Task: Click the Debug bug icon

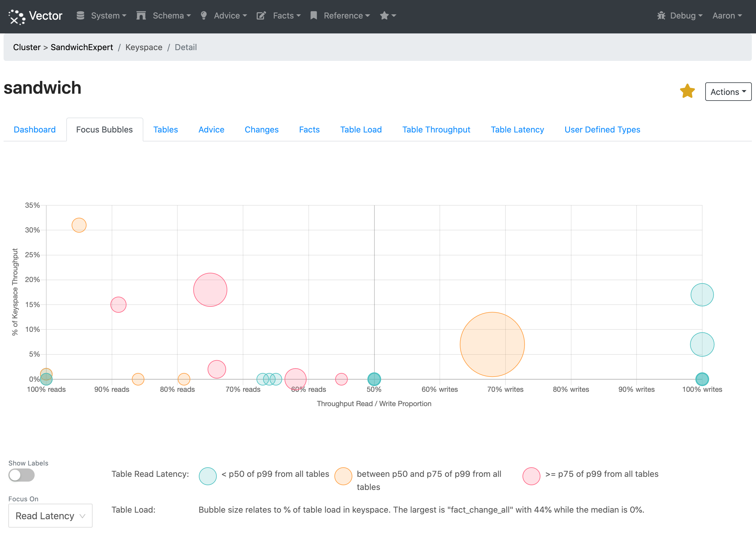Action: point(661,16)
